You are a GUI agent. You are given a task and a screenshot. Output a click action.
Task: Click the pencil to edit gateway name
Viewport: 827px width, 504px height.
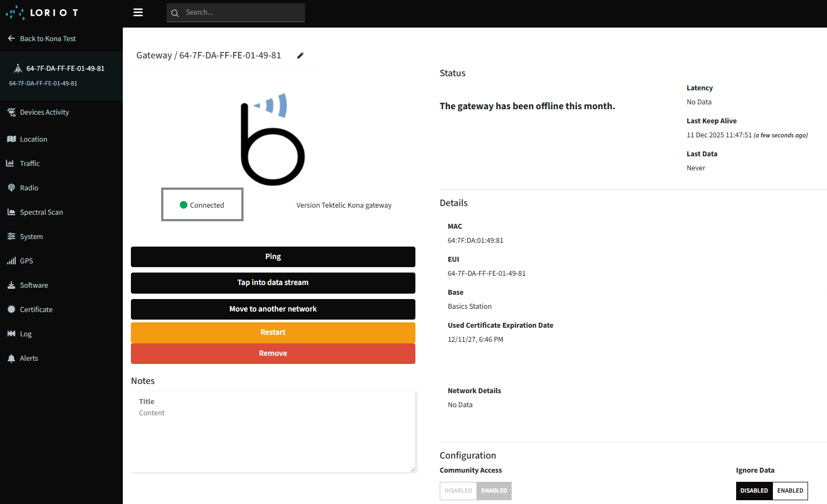point(301,55)
